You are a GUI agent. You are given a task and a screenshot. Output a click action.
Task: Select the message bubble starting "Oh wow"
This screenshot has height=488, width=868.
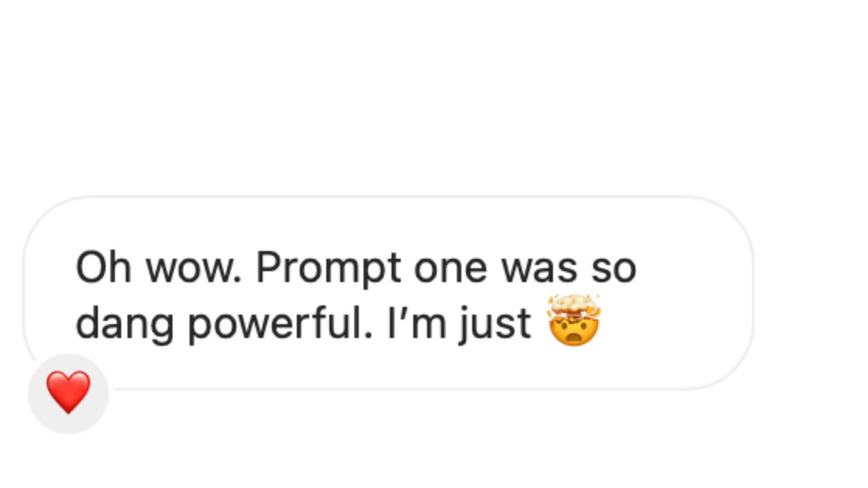point(389,293)
